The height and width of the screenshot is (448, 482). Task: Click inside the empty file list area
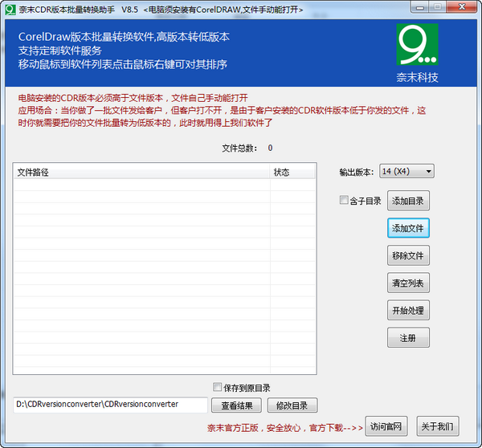pyautogui.click(x=165, y=273)
